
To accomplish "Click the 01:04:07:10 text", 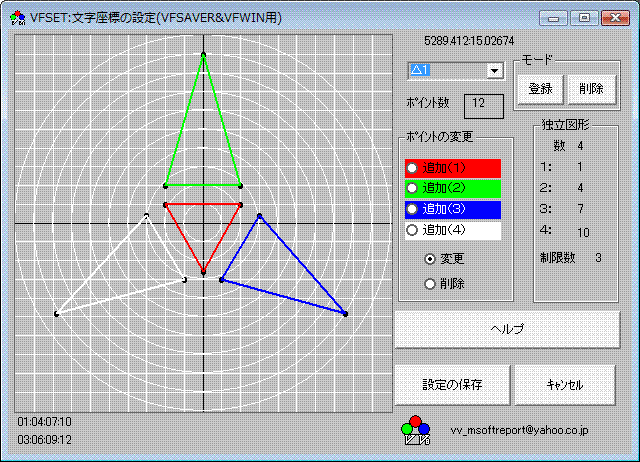I will click(44, 422).
